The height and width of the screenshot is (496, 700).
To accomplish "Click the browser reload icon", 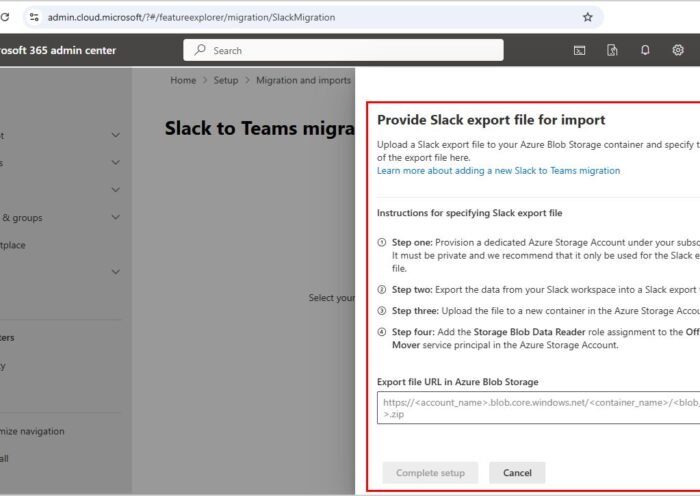I will (4, 17).
